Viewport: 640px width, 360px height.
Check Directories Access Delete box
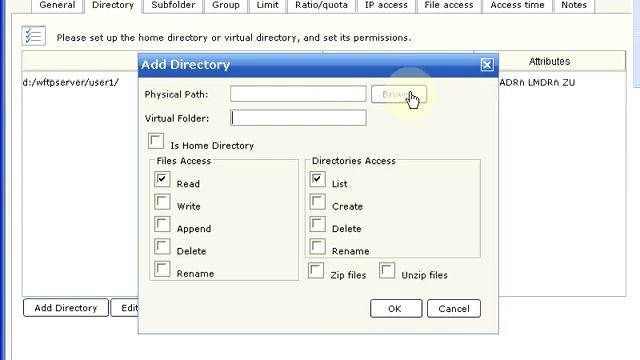317,224
